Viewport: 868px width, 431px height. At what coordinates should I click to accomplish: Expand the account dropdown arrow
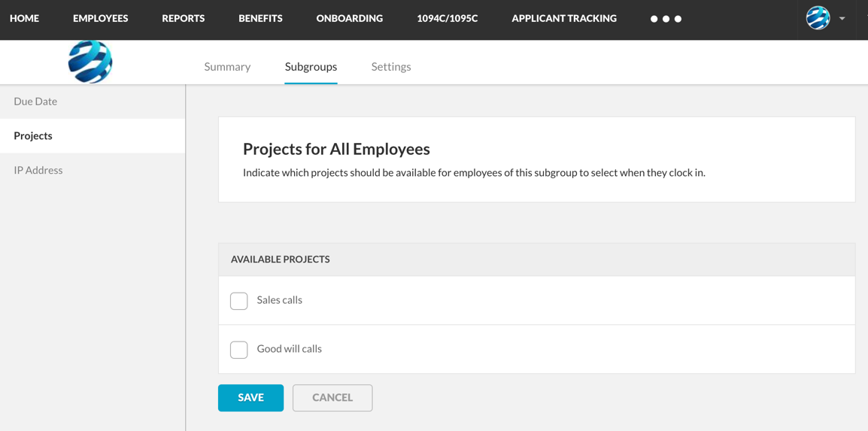coord(842,18)
